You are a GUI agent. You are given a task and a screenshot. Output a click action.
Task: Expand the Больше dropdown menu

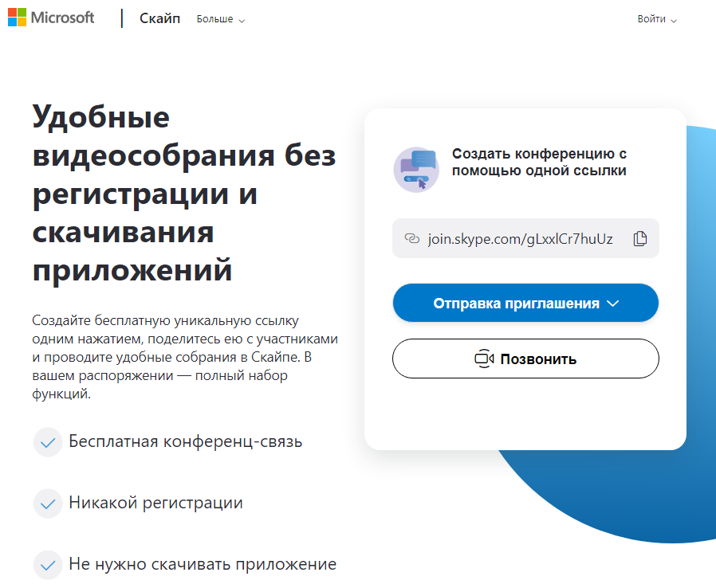[221, 19]
